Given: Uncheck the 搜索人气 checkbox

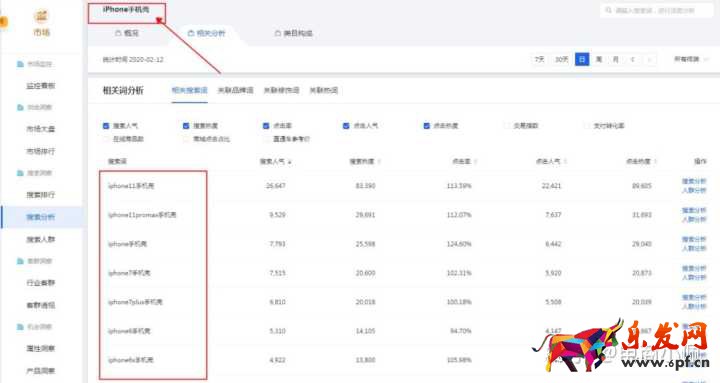Looking at the screenshot, I should (106, 125).
